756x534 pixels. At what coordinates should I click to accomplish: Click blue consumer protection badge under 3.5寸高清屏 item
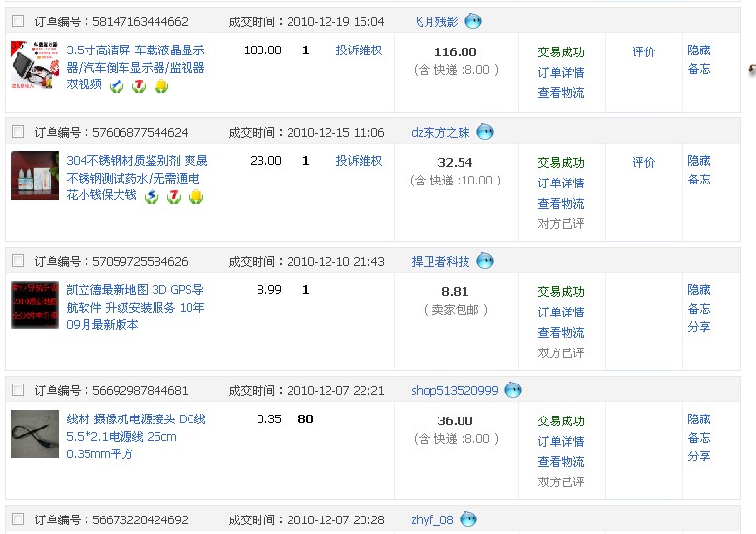[x=117, y=86]
